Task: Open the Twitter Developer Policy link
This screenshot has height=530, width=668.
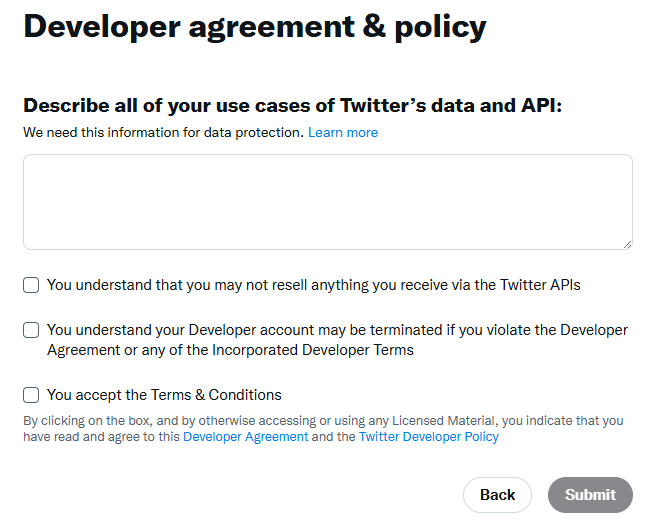Action: tap(429, 437)
